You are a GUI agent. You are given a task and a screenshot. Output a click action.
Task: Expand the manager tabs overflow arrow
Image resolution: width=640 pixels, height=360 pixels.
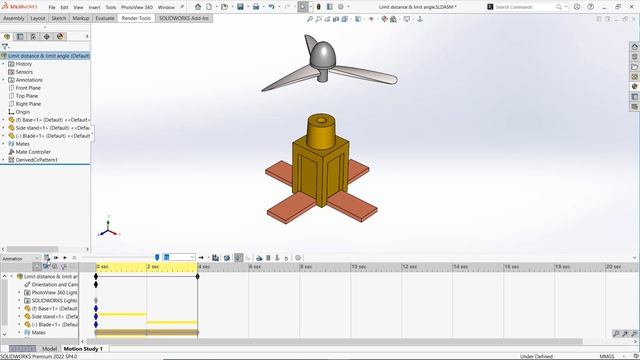tap(87, 36)
